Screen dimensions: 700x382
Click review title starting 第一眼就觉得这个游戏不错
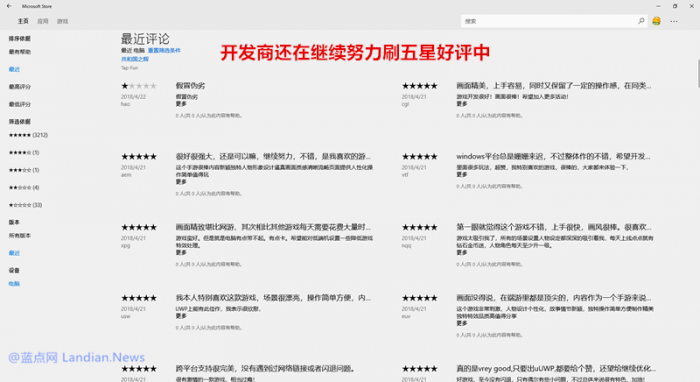pyautogui.click(x=554, y=227)
